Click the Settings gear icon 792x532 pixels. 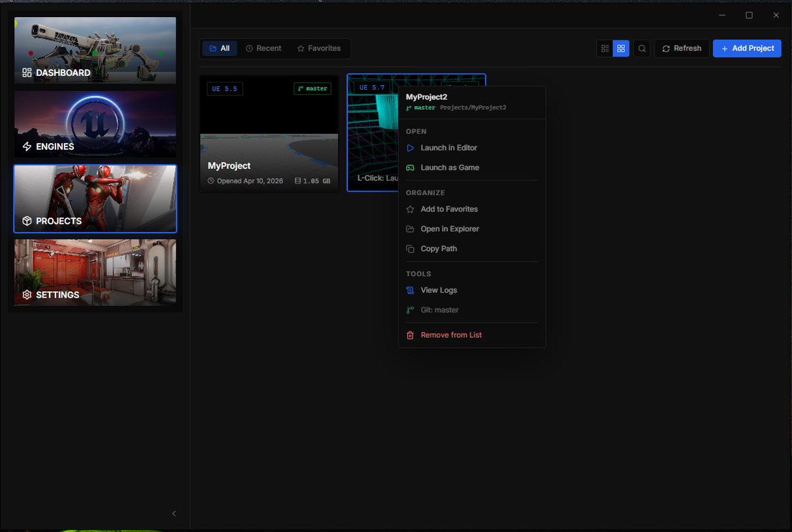coord(27,295)
